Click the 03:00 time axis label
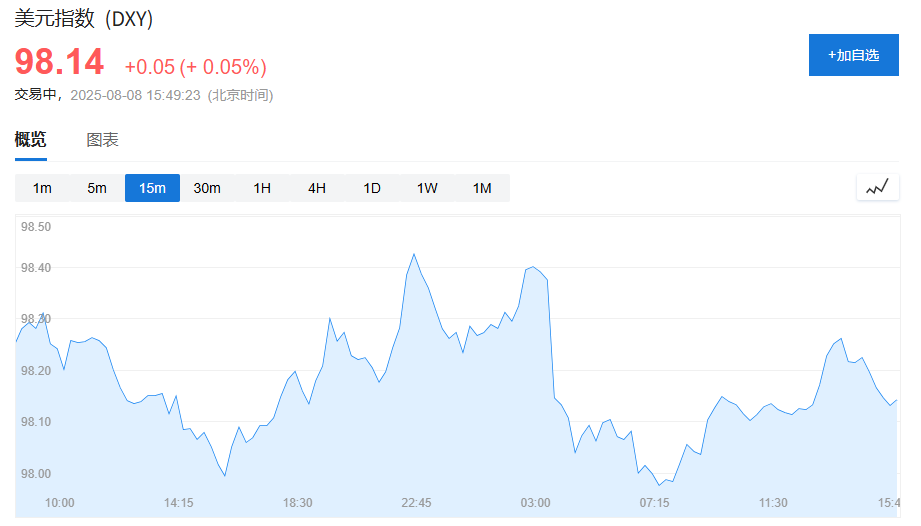The height and width of the screenshot is (526, 921). (536, 503)
